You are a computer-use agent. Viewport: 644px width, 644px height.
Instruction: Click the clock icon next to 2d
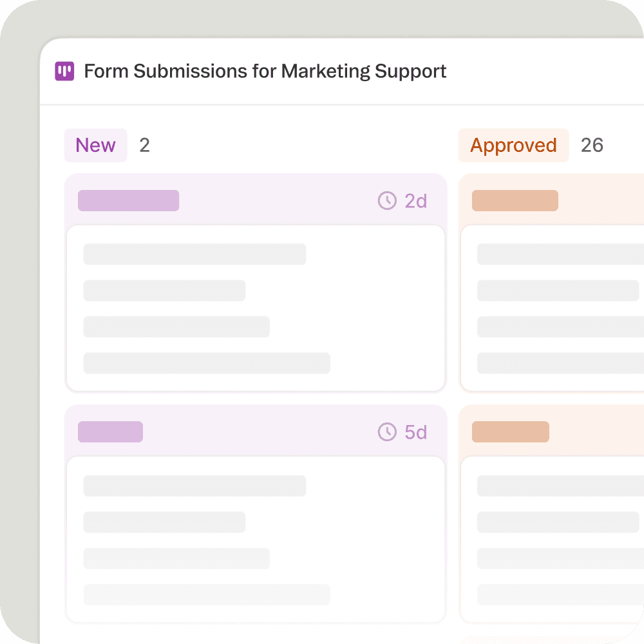pyautogui.click(x=387, y=201)
